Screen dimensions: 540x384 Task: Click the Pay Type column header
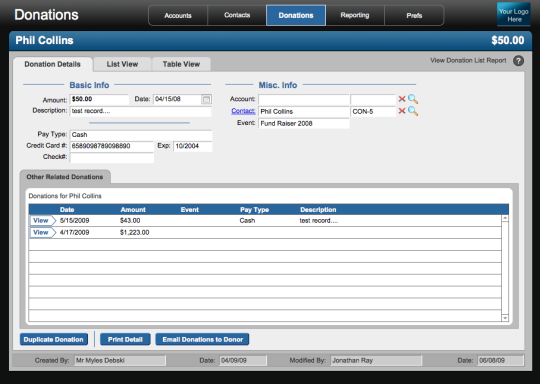pyautogui.click(x=255, y=209)
